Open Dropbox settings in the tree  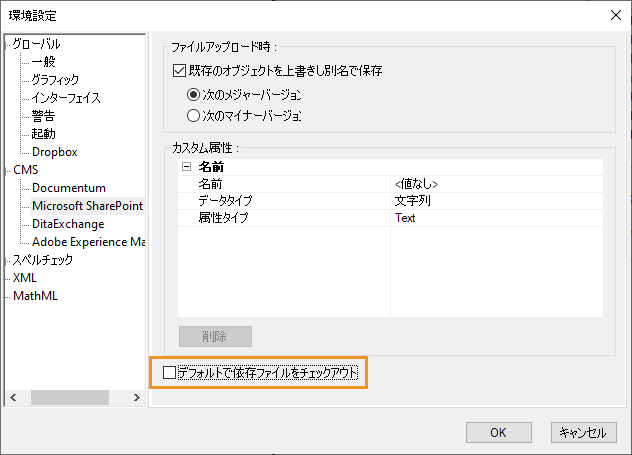point(54,152)
